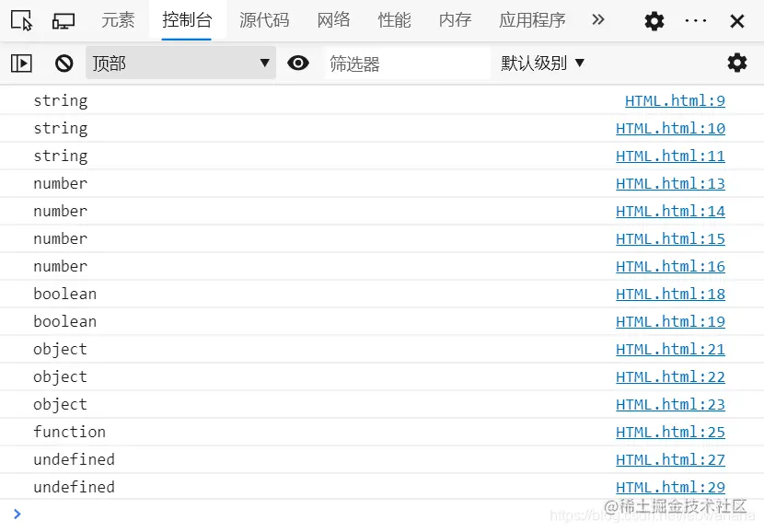The image size is (764, 532).
Task: Open source link HTML.html:16
Action: 670,267
